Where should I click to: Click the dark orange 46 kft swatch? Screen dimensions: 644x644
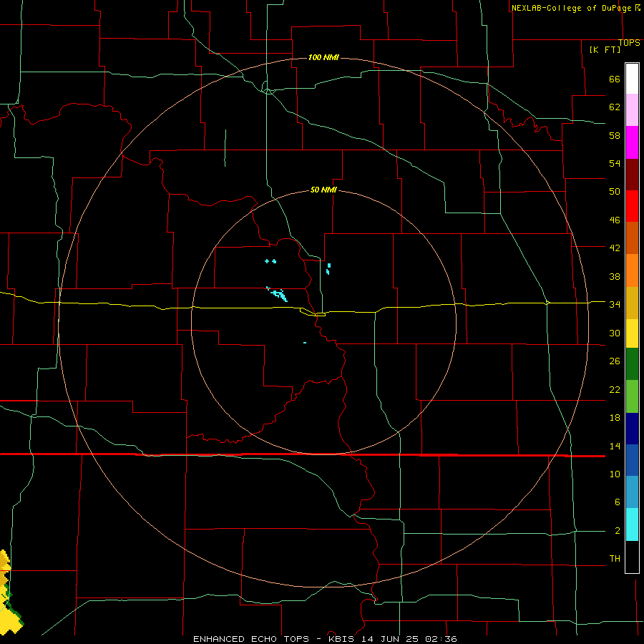pyautogui.click(x=632, y=238)
